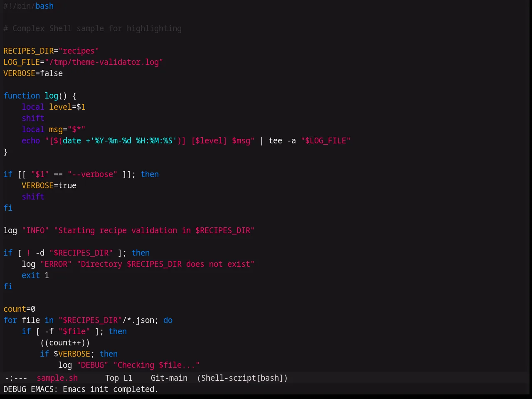The image size is (532, 399).
Task: Click the 'do' keyword after /*.json
Action: click(168, 320)
